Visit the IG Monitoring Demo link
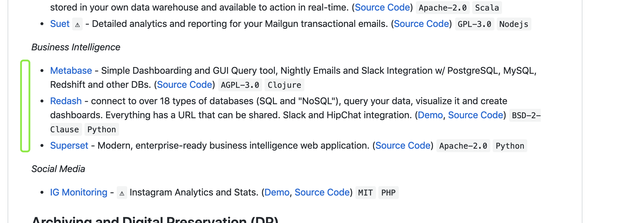The height and width of the screenshot is (223, 644). (277, 192)
